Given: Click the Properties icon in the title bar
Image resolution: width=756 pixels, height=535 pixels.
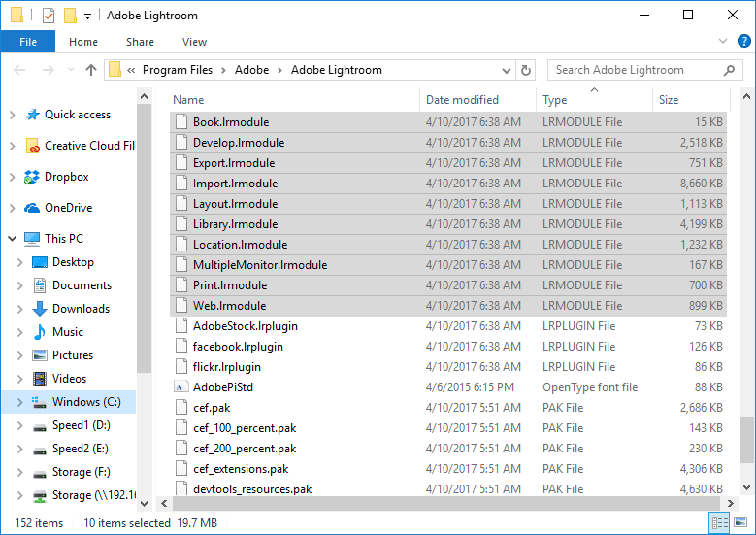Looking at the screenshot, I should 49,16.
